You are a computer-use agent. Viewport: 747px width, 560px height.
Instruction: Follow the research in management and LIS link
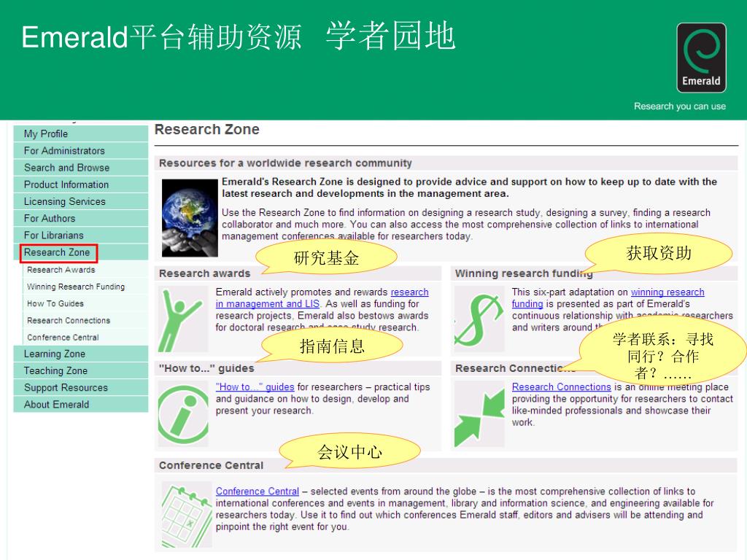click(x=322, y=298)
